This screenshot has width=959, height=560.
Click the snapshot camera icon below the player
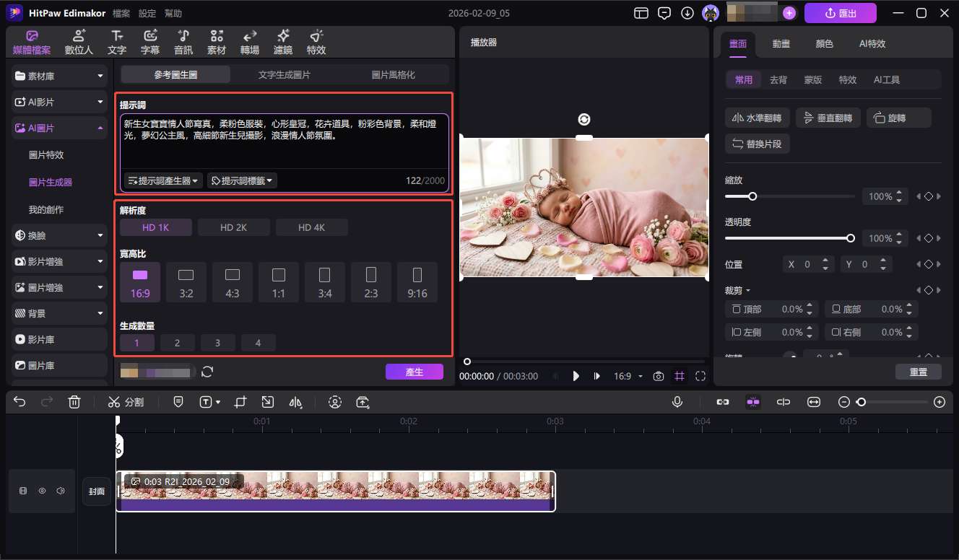[658, 375]
